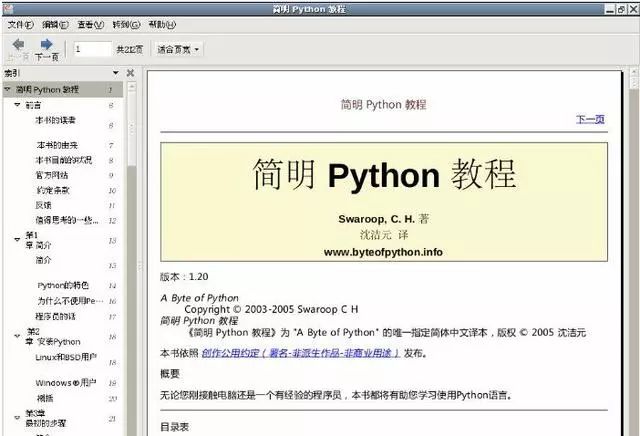This screenshot has height=436, width=640.
Task: Select 为什么不使用Pe... entry in index
Action: click(70, 301)
